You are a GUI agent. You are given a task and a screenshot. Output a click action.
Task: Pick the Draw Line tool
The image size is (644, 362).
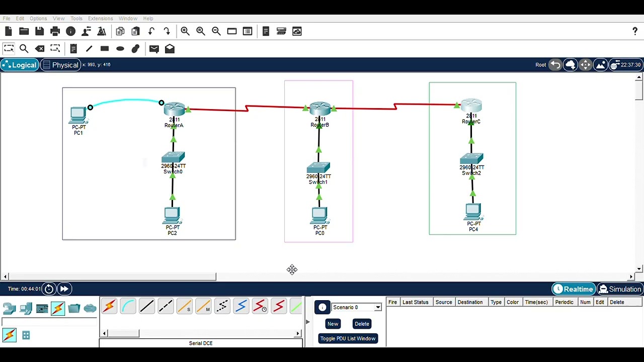(89, 49)
